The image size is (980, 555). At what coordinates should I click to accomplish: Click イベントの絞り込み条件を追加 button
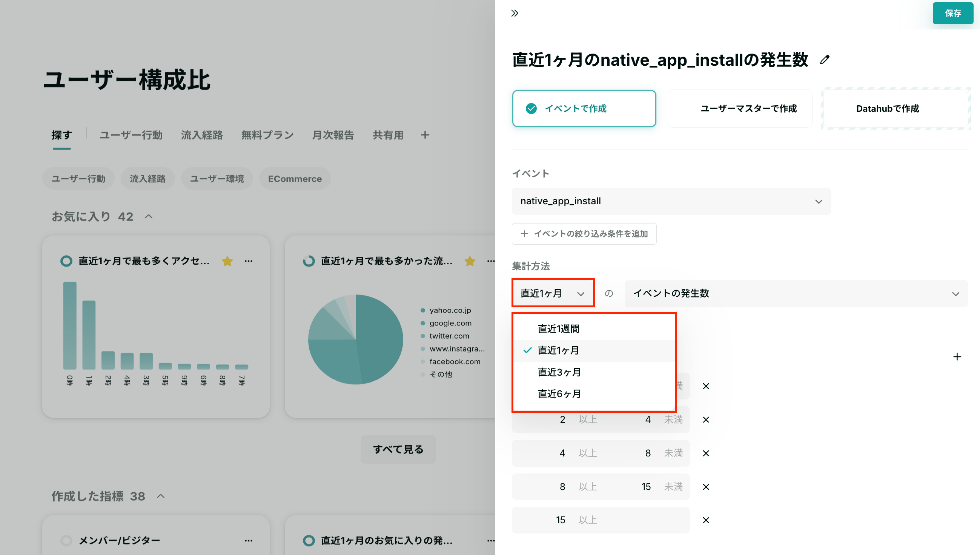click(x=584, y=234)
